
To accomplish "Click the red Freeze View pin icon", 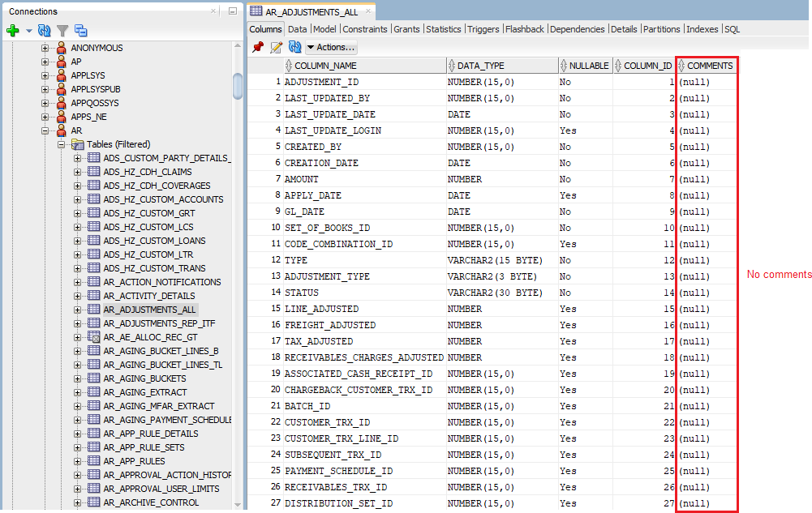I will (258, 47).
